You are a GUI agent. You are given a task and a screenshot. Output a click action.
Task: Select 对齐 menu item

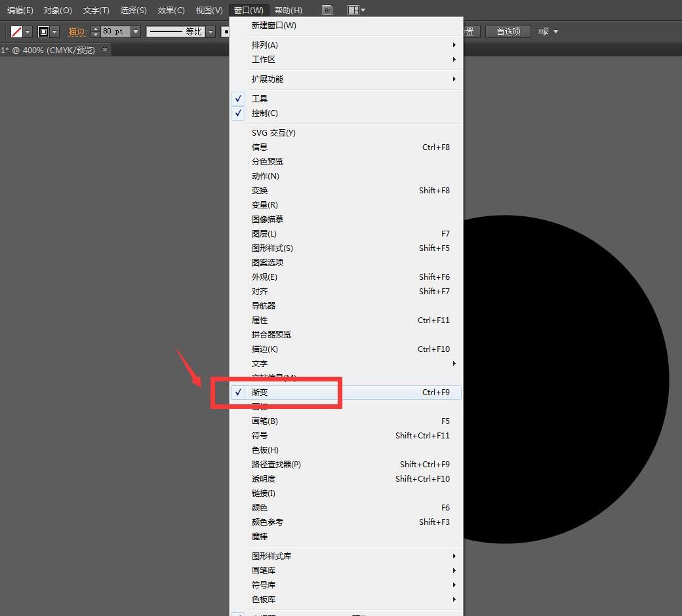click(346, 291)
